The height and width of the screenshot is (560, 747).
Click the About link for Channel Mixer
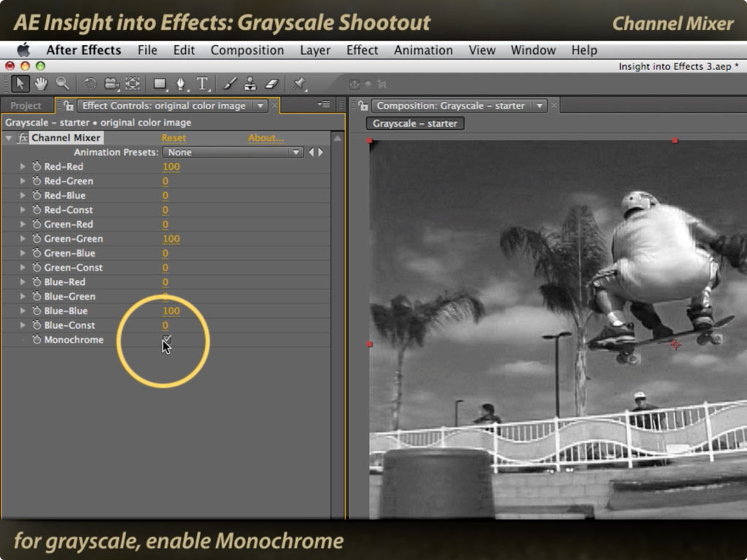coord(266,138)
